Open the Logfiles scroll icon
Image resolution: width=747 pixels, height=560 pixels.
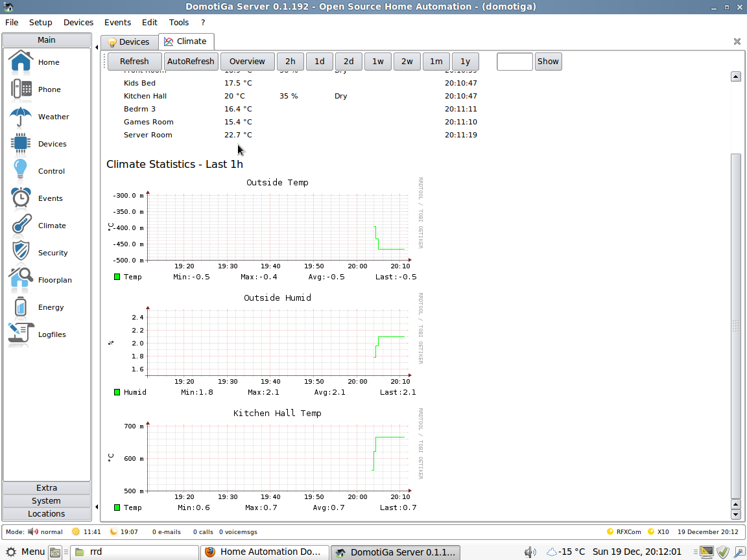(x=21, y=334)
